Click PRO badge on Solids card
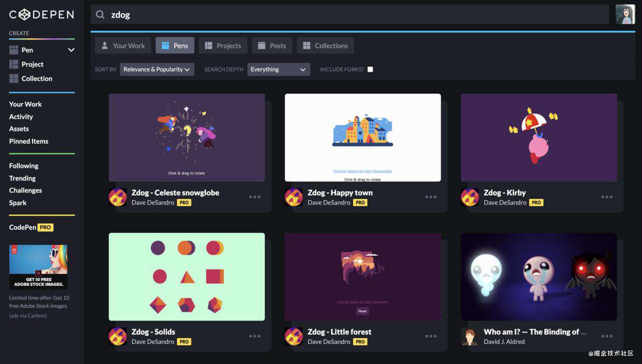The width and height of the screenshot is (642, 364). (184, 342)
